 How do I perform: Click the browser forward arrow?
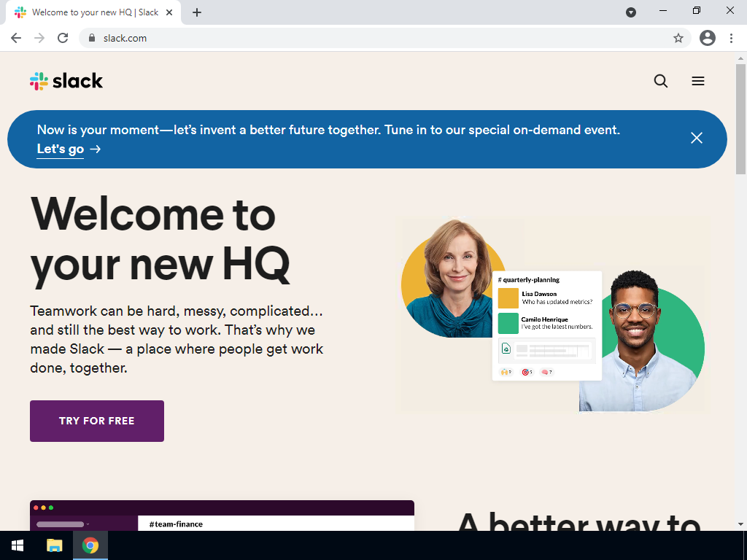pyautogui.click(x=39, y=38)
